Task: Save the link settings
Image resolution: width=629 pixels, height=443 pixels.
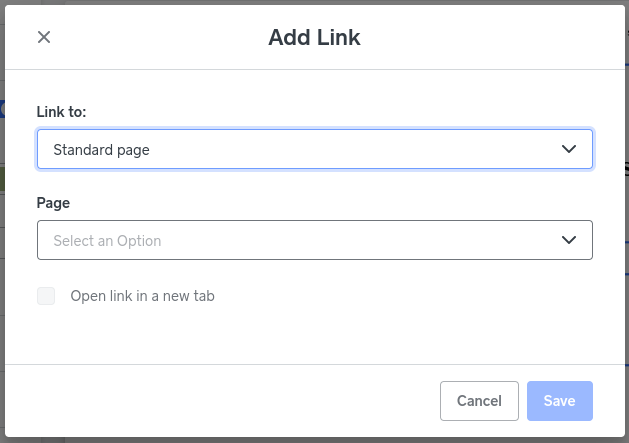Action: coord(559,401)
